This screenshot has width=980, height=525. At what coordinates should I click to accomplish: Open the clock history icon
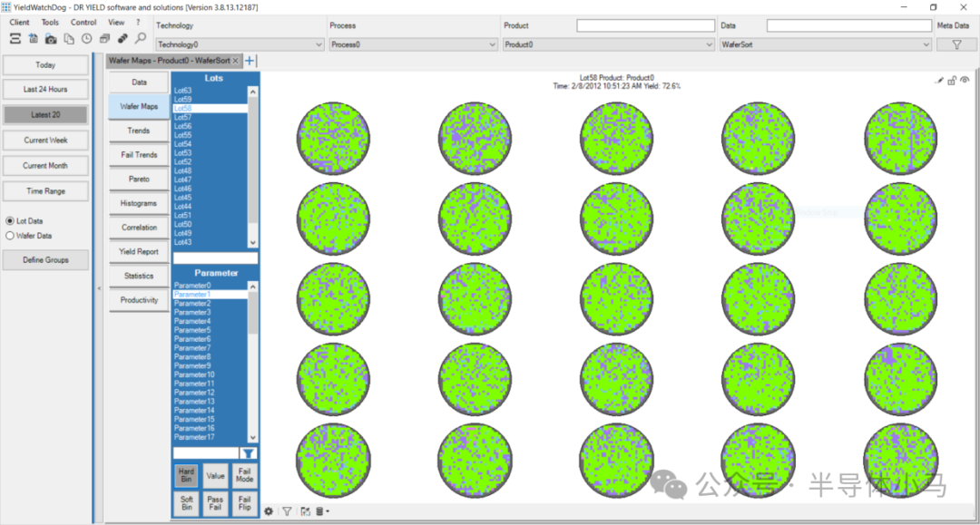click(87, 39)
